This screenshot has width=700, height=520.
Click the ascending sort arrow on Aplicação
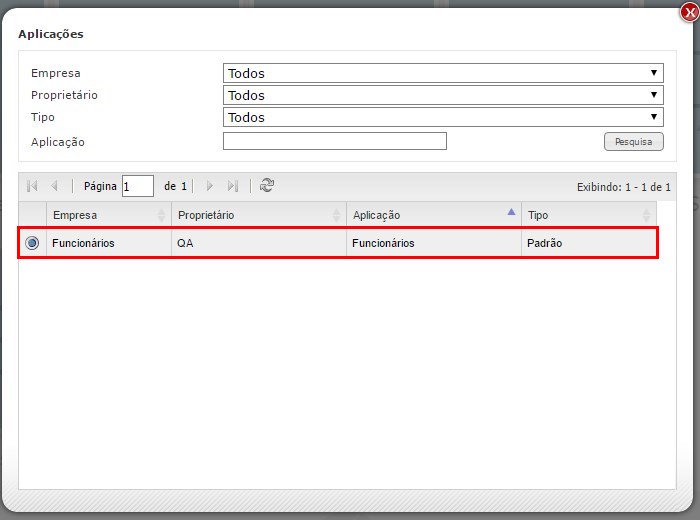click(511, 212)
